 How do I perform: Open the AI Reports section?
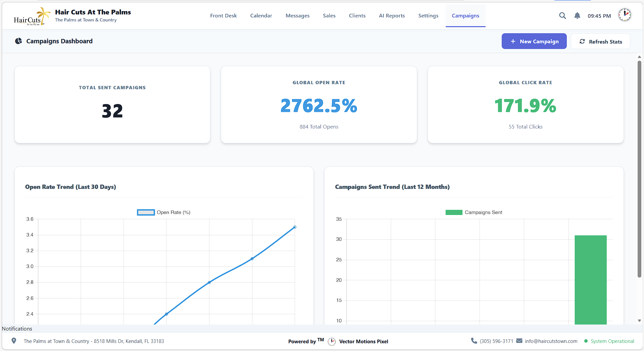(x=392, y=15)
